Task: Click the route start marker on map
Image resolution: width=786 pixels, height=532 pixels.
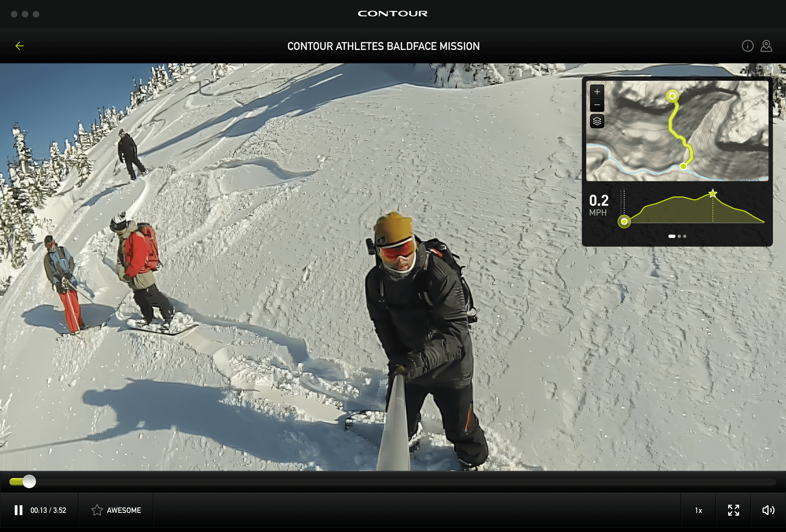Action: pyautogui.click(x=672, y=96)
